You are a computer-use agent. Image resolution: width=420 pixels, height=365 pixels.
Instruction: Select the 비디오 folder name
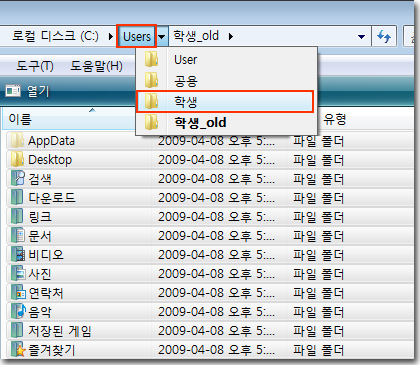tap(46, 255)
